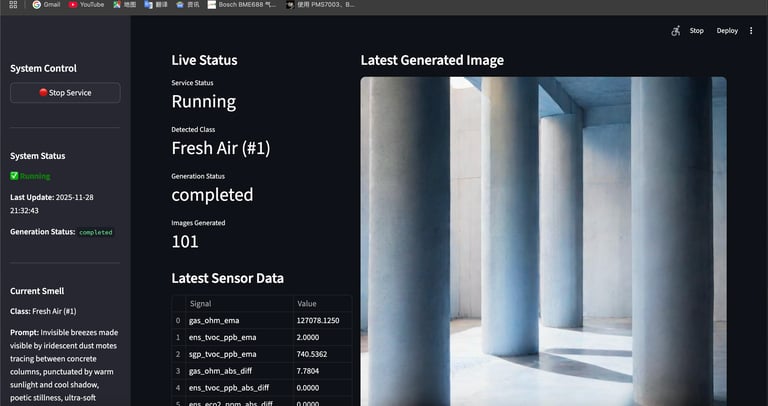Open the Maps bookmark
This screenshot has height=406, width=768.
tap(124, 4)
